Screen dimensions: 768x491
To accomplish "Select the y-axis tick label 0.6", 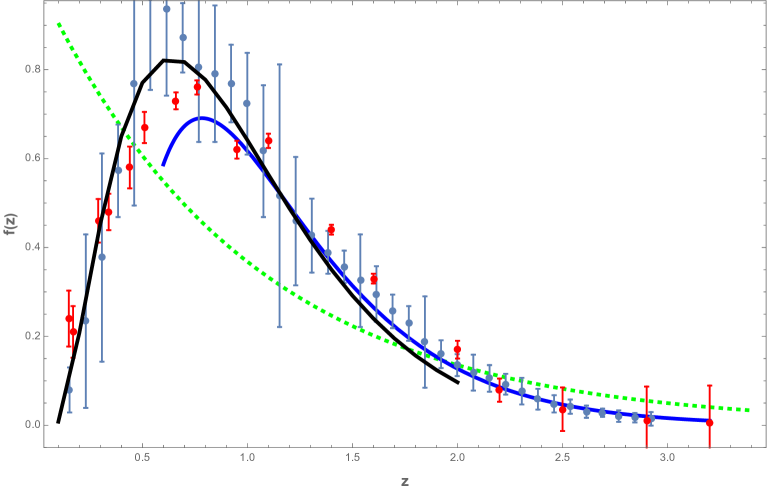I will [31, 158].
